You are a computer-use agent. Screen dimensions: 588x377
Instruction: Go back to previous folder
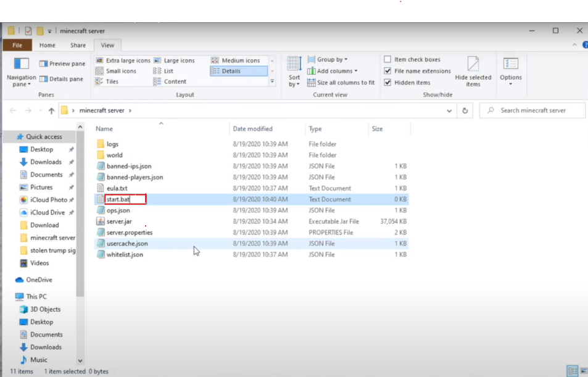(x=13, y=110)
